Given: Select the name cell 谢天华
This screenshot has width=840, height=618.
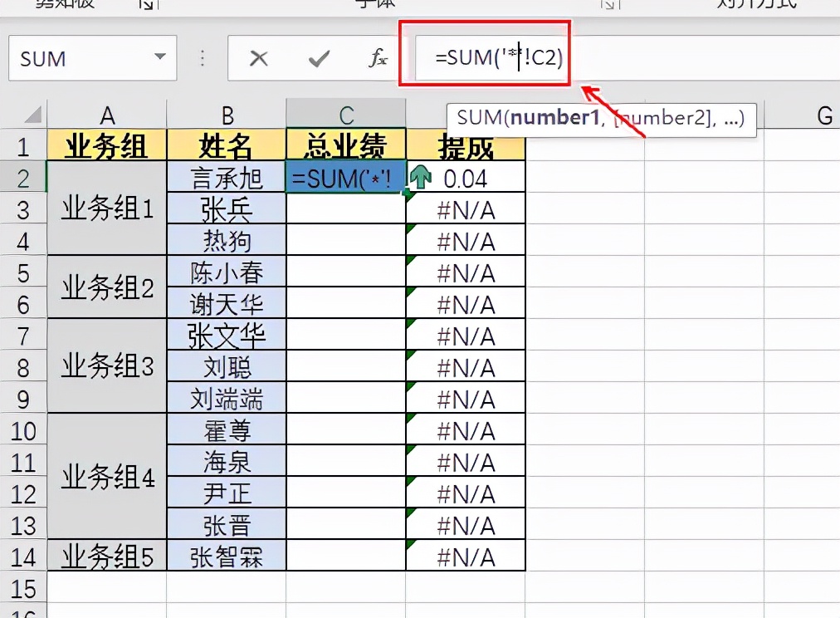Looking at the screenshot, I should 227,303.
